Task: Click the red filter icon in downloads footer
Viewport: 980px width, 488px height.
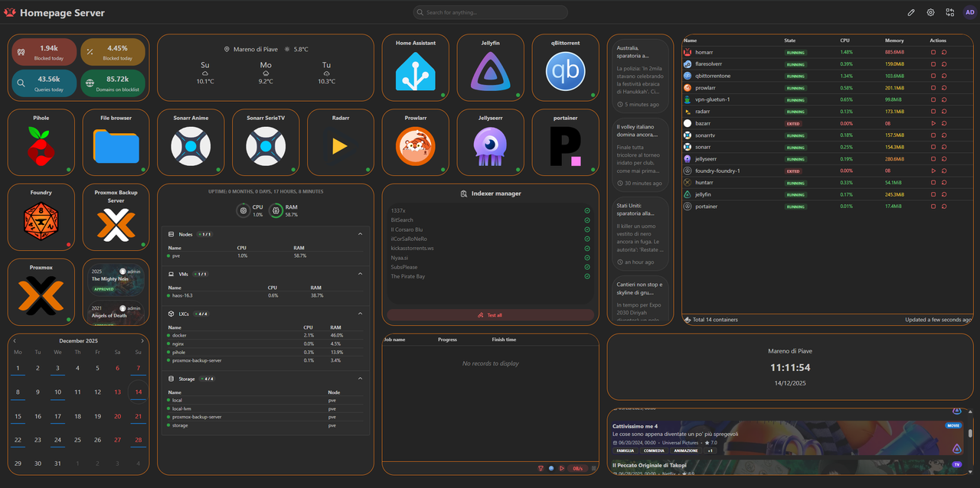Action: click(x=541, y=468)
